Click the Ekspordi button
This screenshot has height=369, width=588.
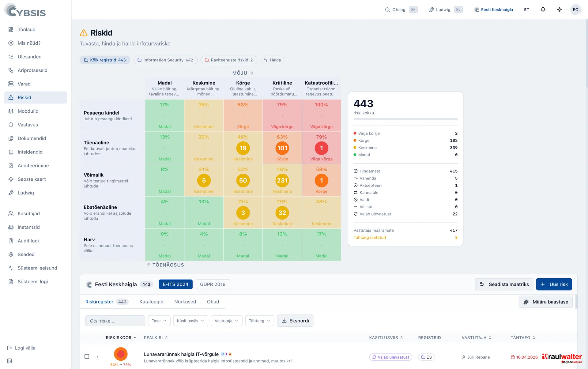(295, 321)
